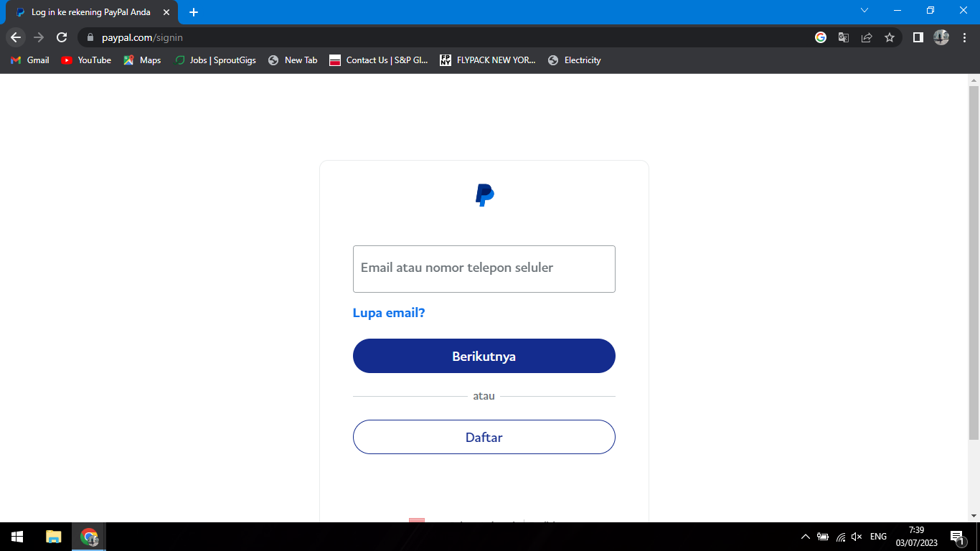Open the YouTube bookmark
Image resolution: width=980 pixels, height=551 pixels.
coord(86,60)
